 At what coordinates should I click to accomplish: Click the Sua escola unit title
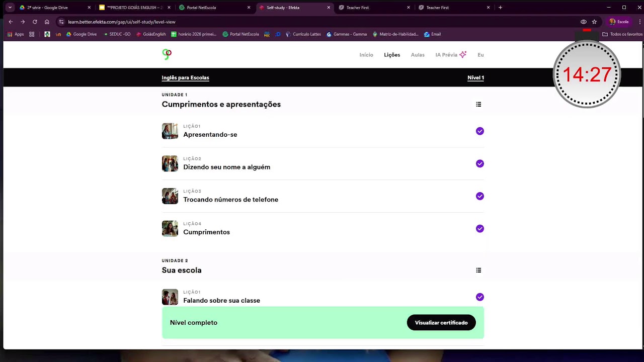(x=182, y=270)
